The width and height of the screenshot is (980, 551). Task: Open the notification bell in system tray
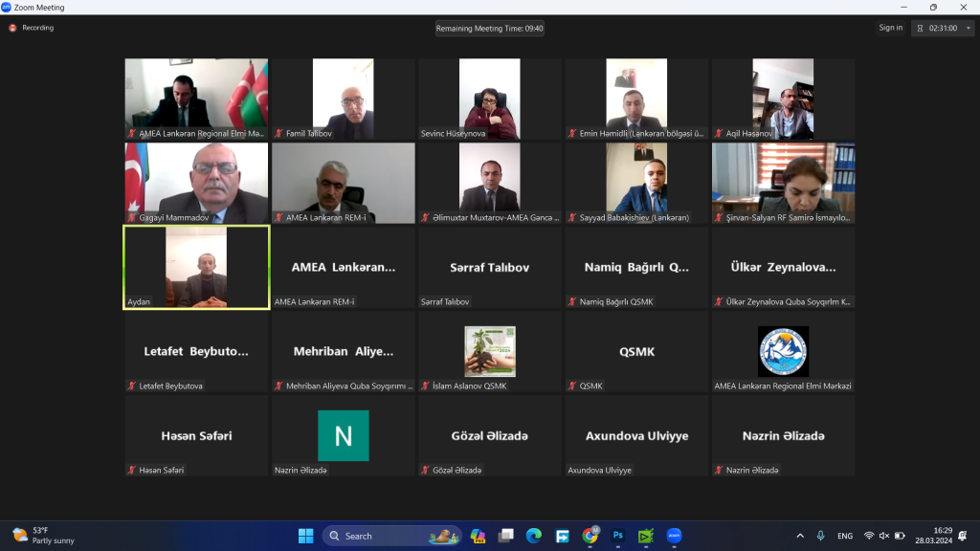pyautogui.click(x=963, y=536)
